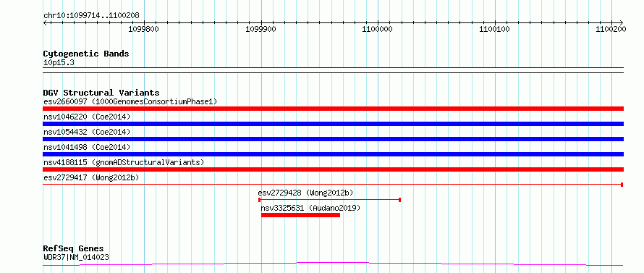The height and width of the screenshot is (273, 644).
Task: Click the right arrow of the ruler
Action: pyautogui.click(x=621, y=23)
